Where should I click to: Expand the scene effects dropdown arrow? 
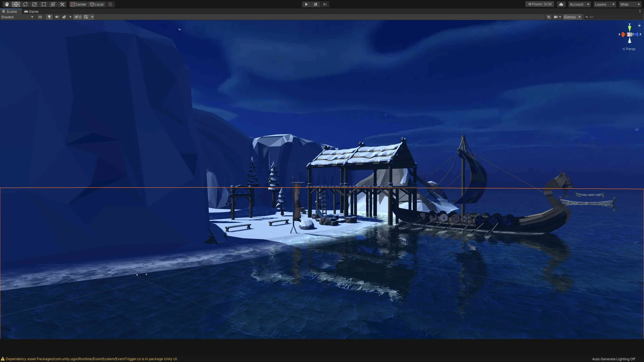pos(70,17)
